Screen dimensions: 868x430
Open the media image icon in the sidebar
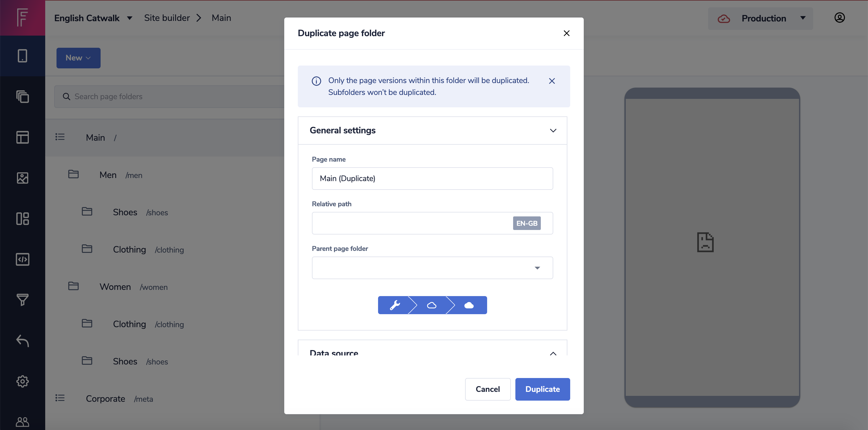(23, 178)
